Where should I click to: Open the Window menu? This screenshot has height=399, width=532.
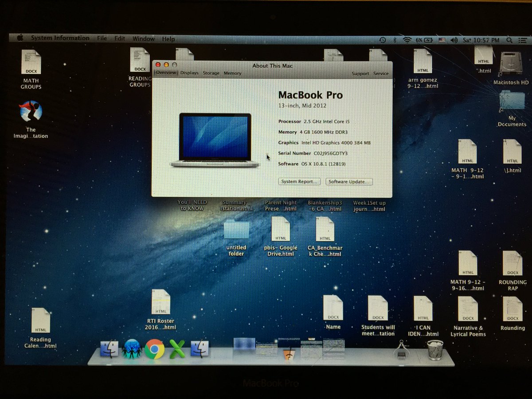coord(144,39)
